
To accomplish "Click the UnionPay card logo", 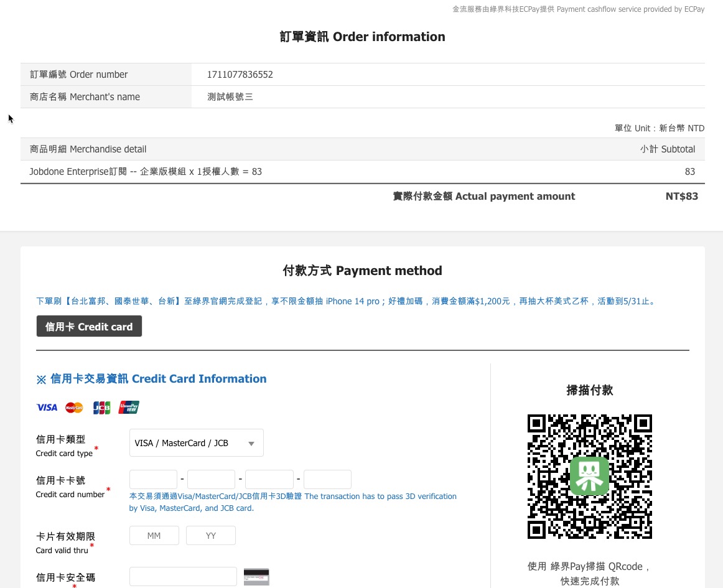I will click(x=129, y=407).
